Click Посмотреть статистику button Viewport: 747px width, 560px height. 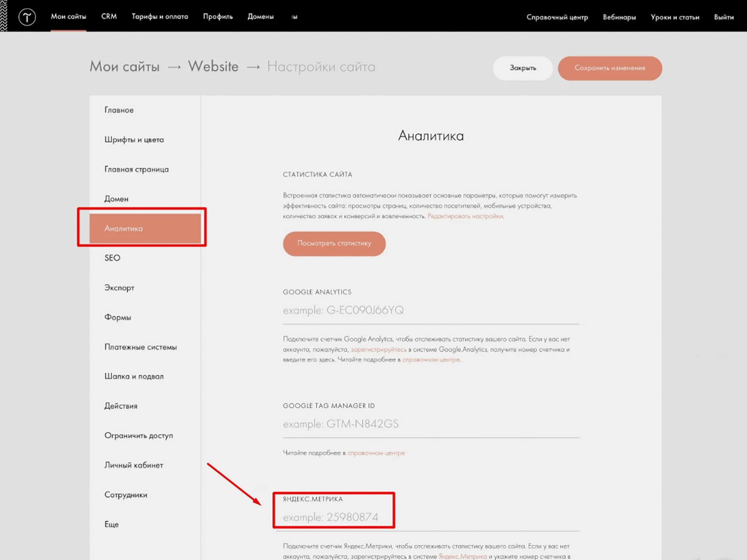coord(334,243)
